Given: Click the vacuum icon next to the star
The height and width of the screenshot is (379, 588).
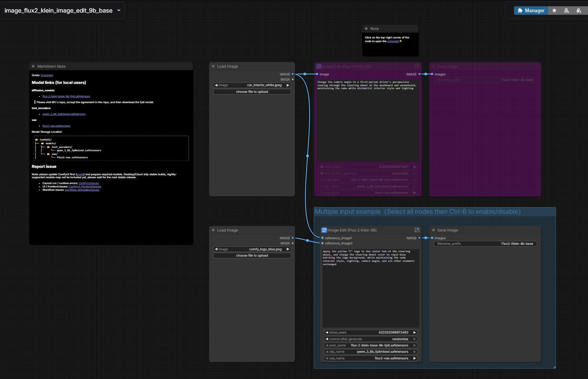Looking at the screenshot, I should (566, 10).
